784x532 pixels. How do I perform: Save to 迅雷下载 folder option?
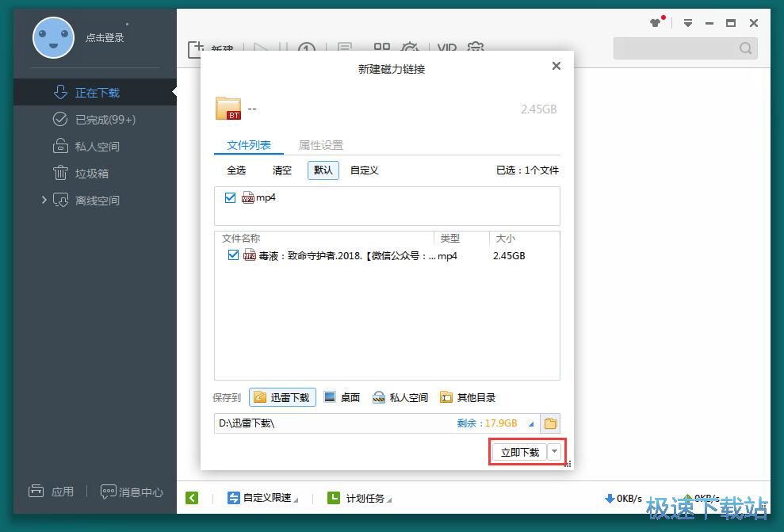tap(282, 397)
